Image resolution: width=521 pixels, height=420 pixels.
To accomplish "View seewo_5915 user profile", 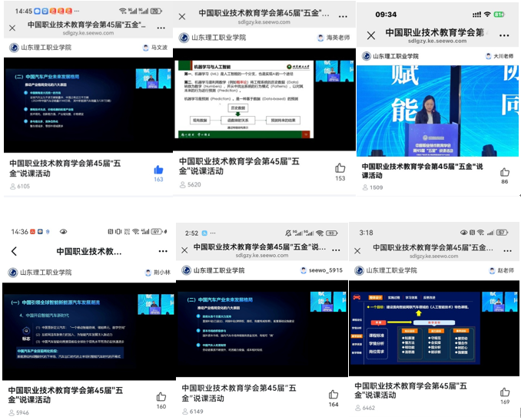I will (x=304, y=270).
